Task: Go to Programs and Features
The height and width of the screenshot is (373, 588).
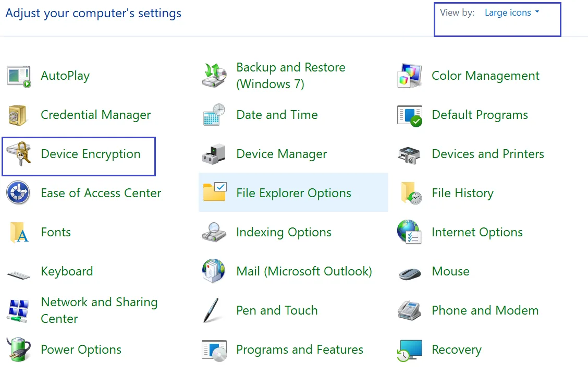Action: point(299,350)
